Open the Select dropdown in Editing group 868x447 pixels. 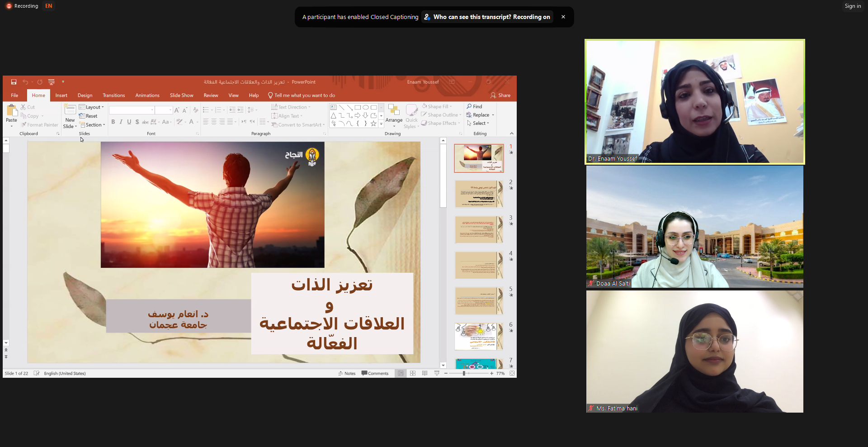[478, 123]
